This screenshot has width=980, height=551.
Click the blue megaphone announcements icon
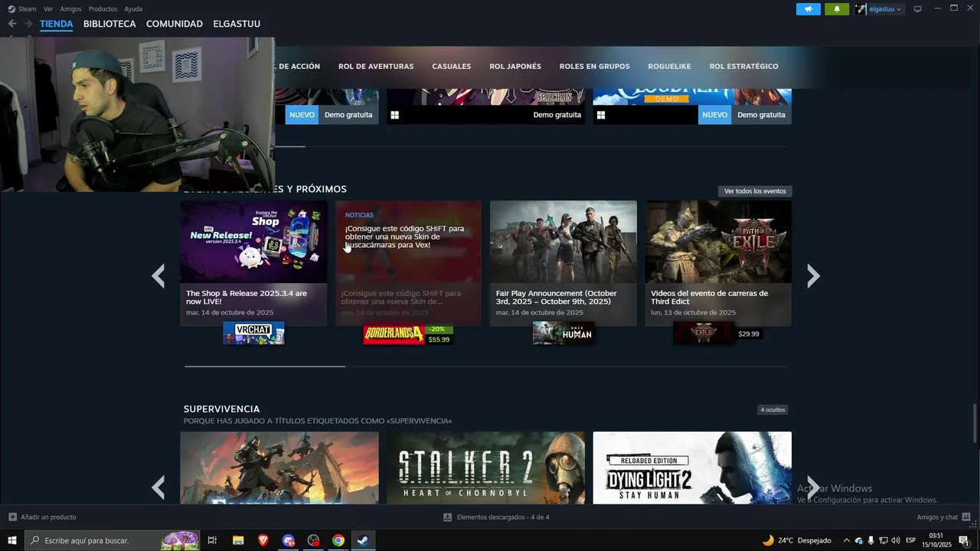click(x=808, y=9)
